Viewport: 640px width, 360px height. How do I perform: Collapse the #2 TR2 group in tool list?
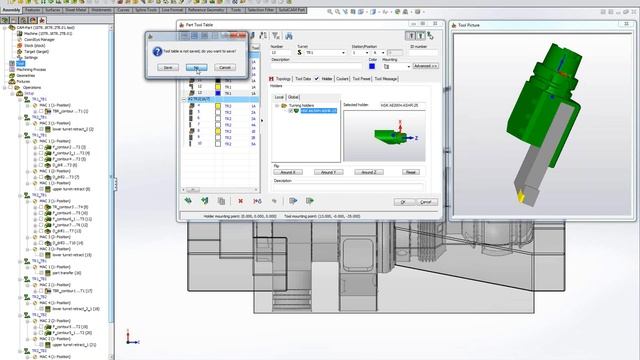(x=184, y=99)
